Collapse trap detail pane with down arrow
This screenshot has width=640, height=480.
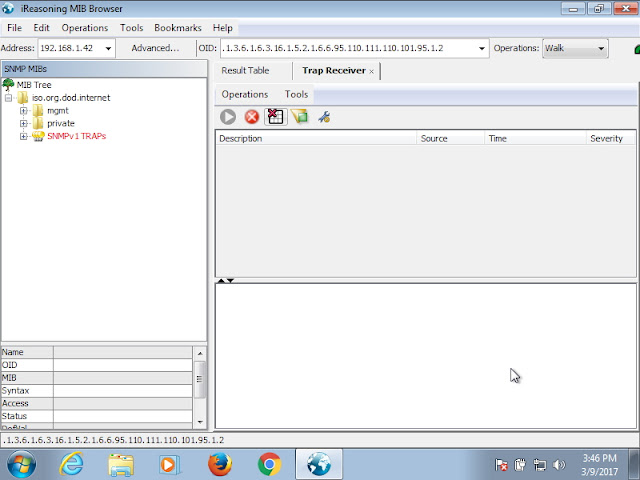click(x=230, y=281)
